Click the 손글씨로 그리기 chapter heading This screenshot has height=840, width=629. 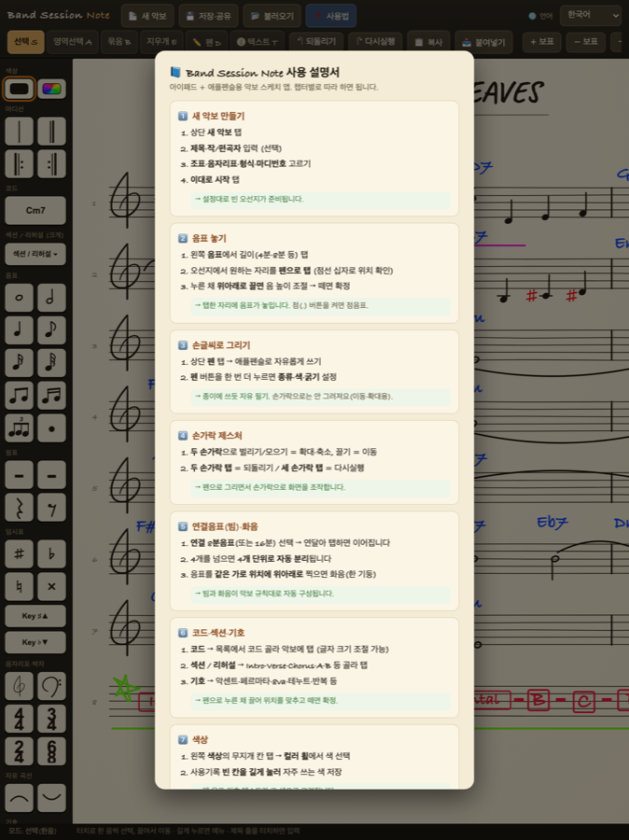click(x=221, y=345)
